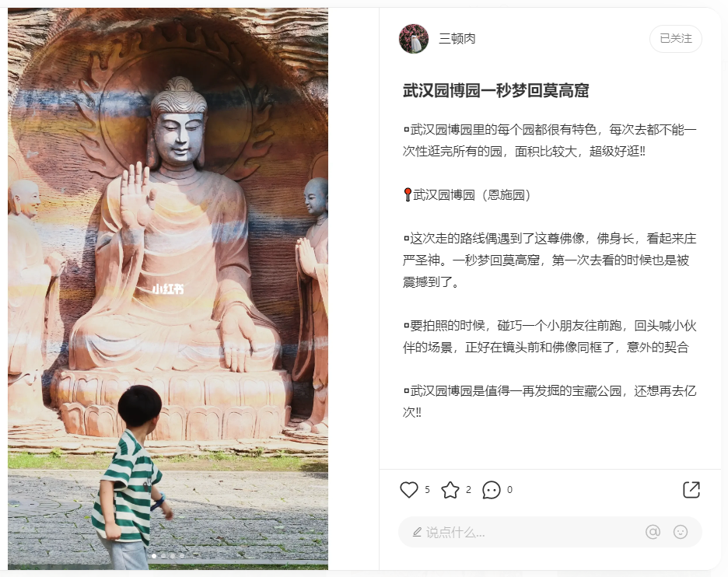Screen dimensions: 728x577
Task: Open the avatar of user 三顿肉
Action: [x=414, y=39]
